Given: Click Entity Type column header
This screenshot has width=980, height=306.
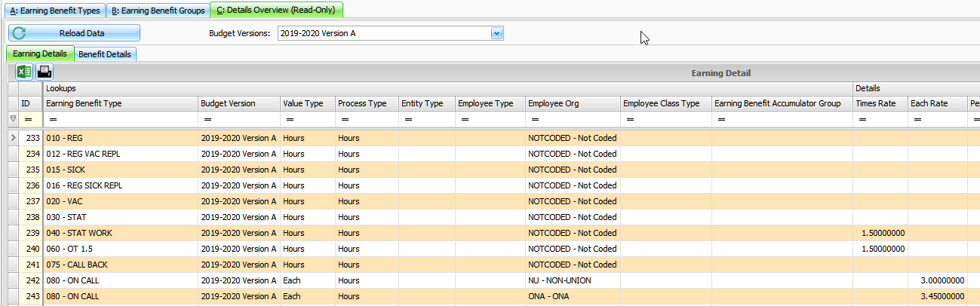Looking at the screenshot, I should [427, 103].
